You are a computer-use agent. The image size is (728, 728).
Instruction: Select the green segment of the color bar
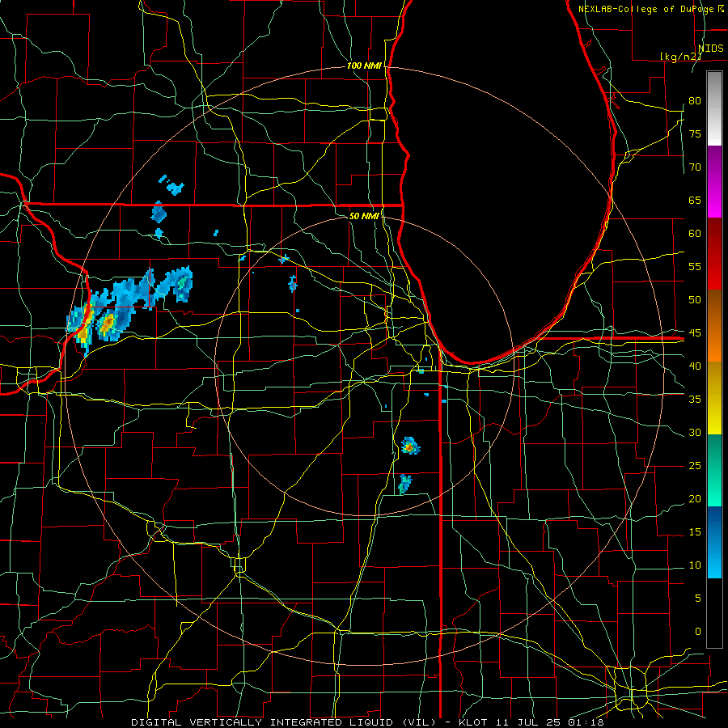714,470
